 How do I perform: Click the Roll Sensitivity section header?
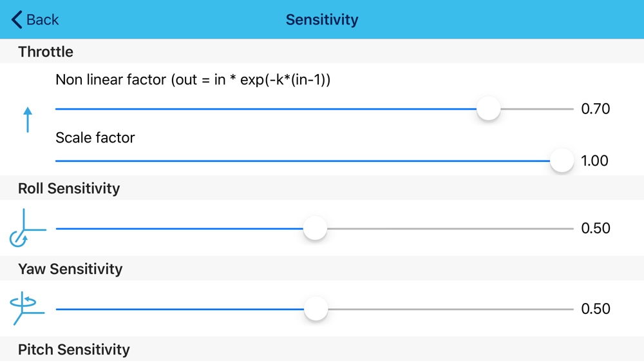tap(69, 188)
